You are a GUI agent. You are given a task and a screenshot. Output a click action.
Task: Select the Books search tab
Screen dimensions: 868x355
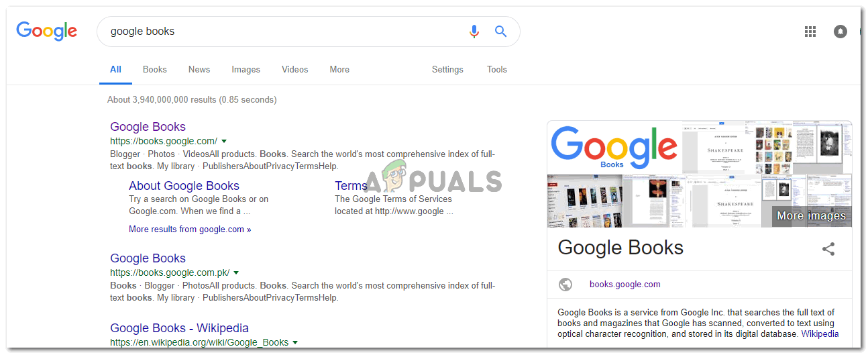tap(154, 69)
